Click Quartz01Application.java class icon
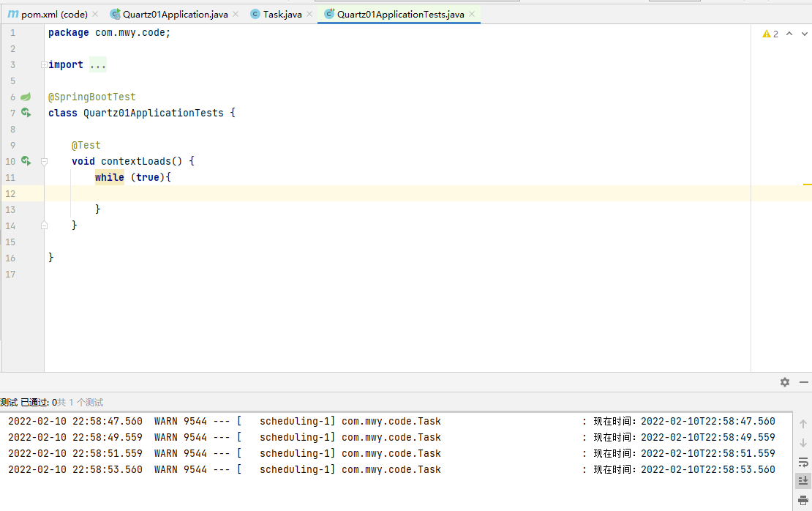The width and height of the screenshot is (812, 511). pos(116,15)
